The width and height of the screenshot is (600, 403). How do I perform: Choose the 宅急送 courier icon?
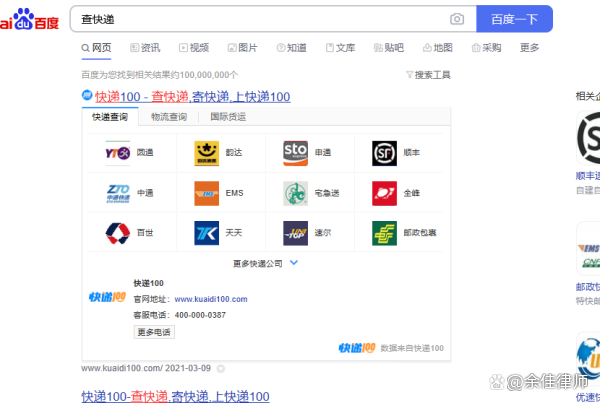click(295, 193)
